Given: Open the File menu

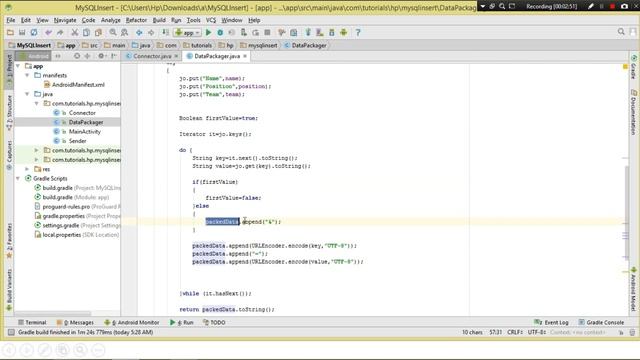Looking at the screenshot, I should coord(11,20).
